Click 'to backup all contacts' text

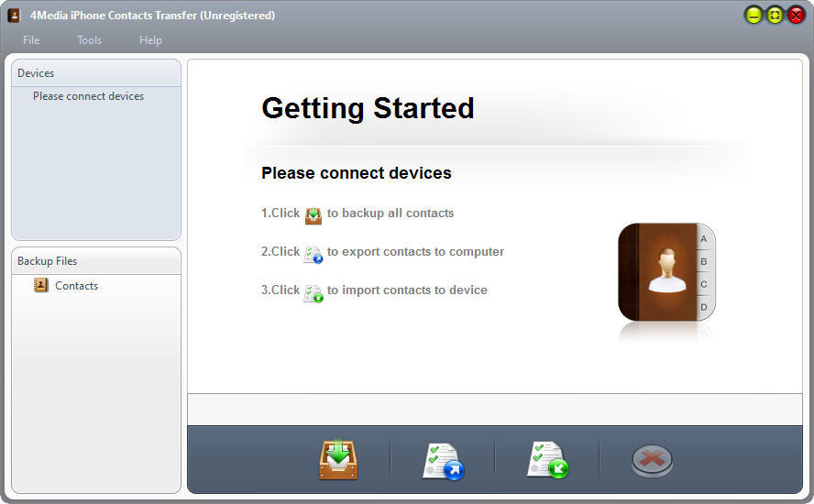pyautogui.click(x=390, y=213)
